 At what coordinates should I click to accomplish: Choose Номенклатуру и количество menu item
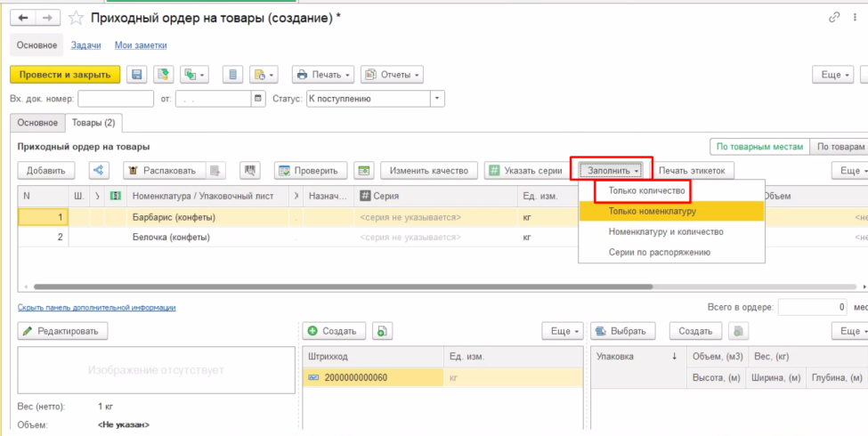click(665, 231)
